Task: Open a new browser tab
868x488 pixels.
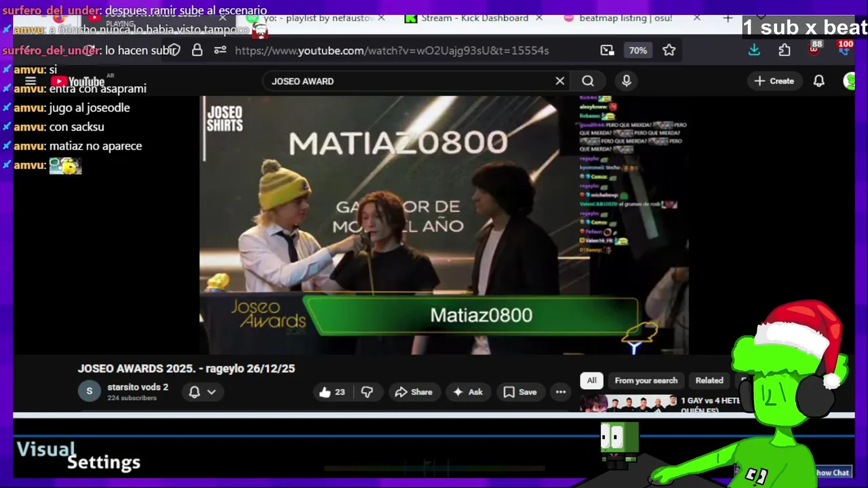Action: click(x=728, y=18)
